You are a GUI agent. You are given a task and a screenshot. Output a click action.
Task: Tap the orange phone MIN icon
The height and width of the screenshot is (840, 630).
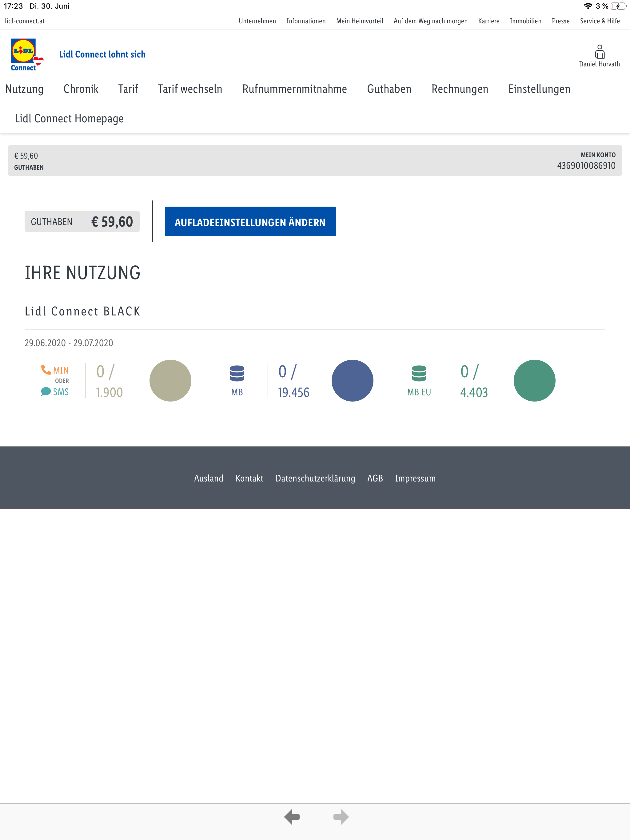[46, 370]
